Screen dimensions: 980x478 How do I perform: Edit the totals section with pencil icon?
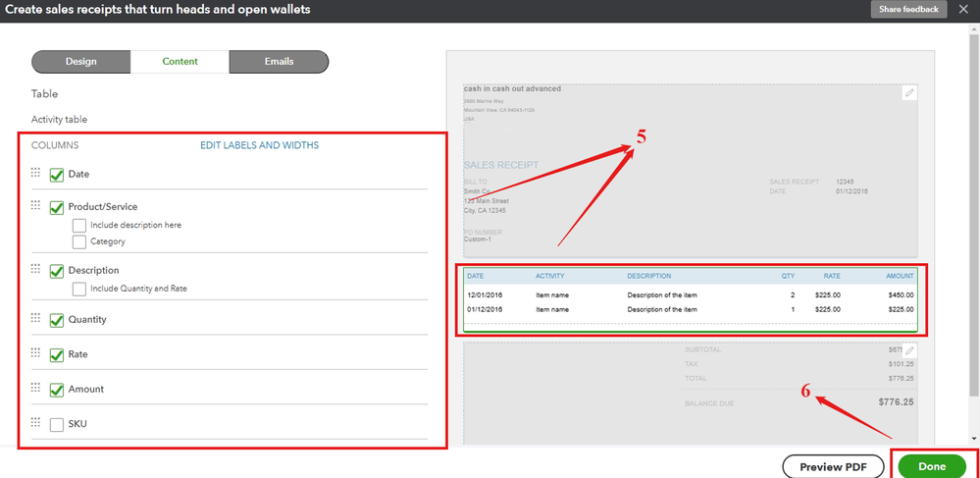click(x=909, y=351)
